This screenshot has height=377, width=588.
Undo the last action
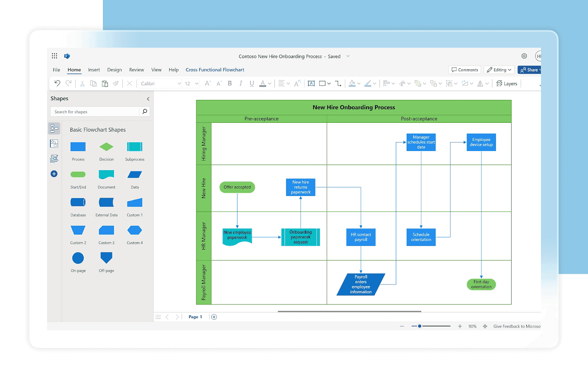point(57,83)
